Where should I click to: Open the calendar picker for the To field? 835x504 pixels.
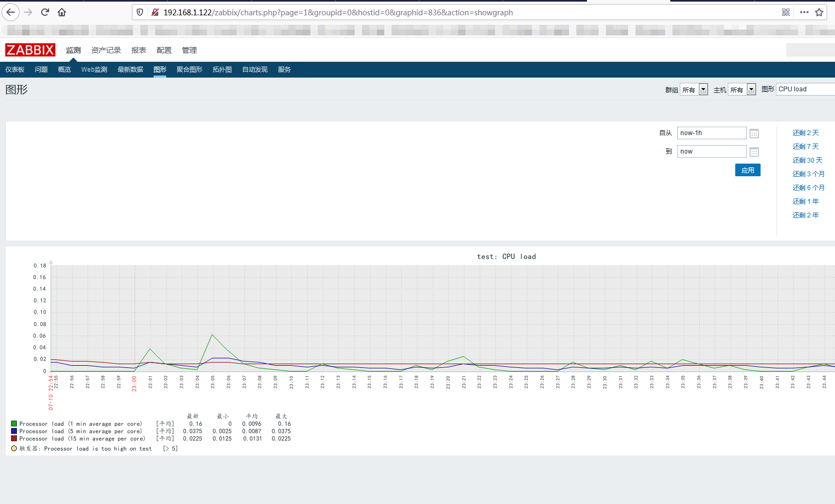tap(754, 152)
